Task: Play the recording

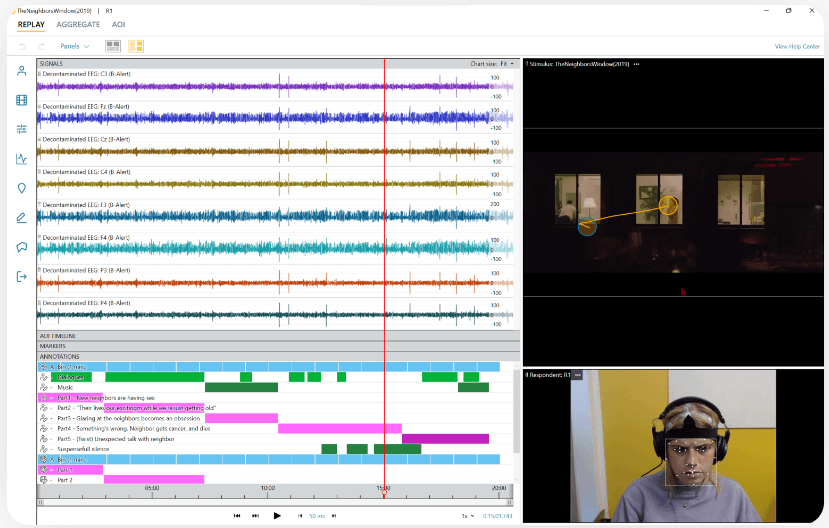Action: [x=277, y=516]
